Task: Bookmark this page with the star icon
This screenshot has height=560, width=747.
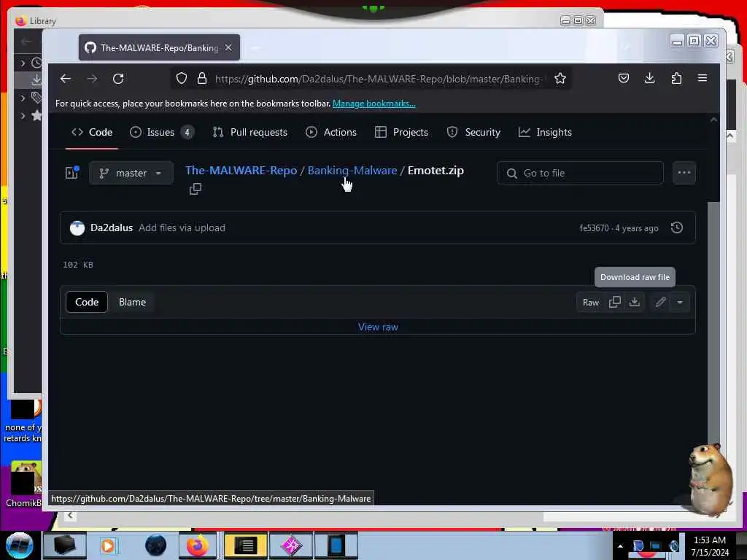Action: coord(560,79)
